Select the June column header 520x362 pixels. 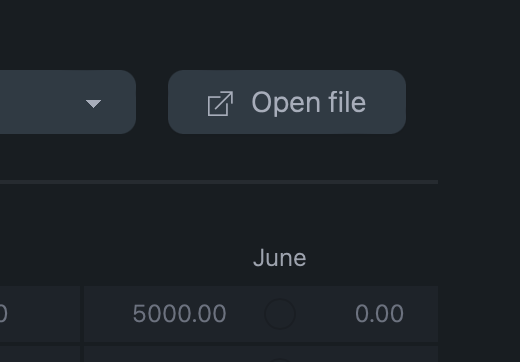[279, 258]
